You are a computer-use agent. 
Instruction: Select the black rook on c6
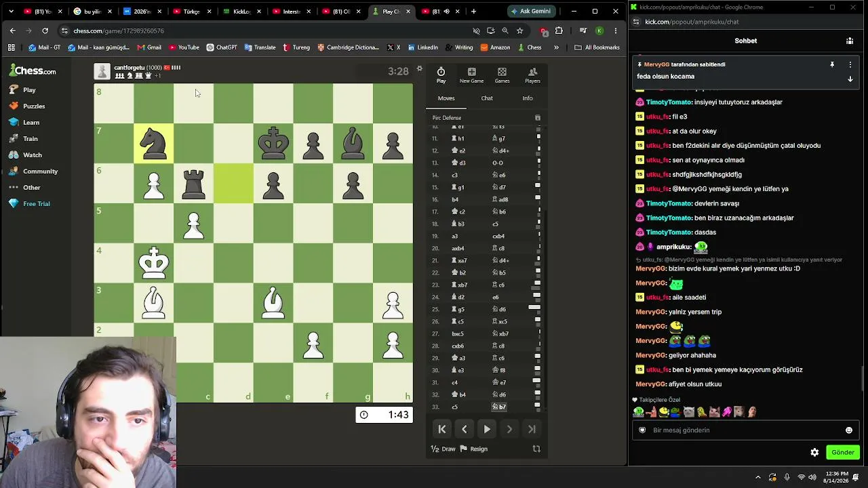point(193,184)
